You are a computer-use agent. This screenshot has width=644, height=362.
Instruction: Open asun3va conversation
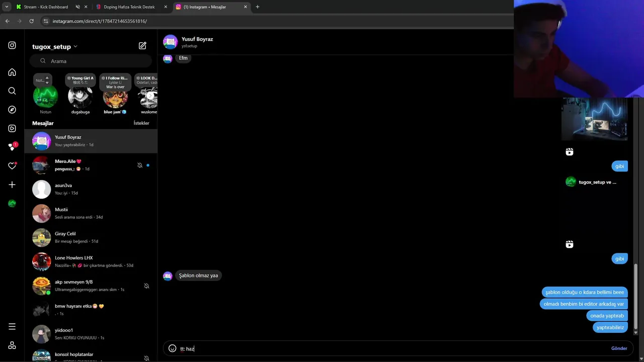(91, 189)
